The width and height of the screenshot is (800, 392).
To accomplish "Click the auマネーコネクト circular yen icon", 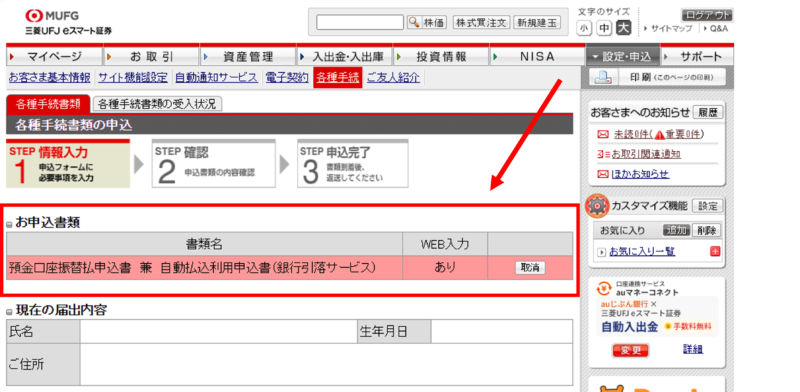I will pos(605,289).
